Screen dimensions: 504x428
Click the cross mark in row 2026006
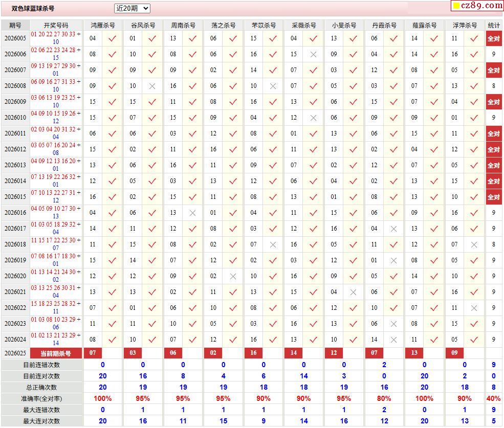(x=313, y=54)
